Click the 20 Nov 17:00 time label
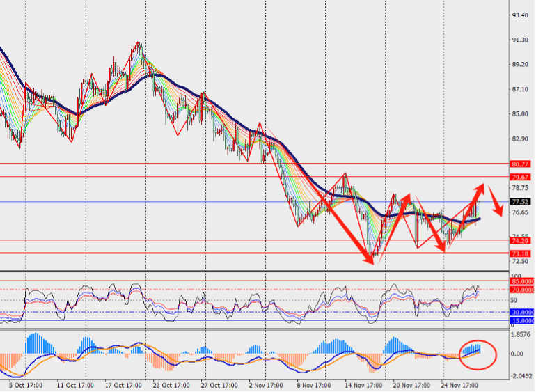Viewport: 536px width, 392px height. [411, 386]
